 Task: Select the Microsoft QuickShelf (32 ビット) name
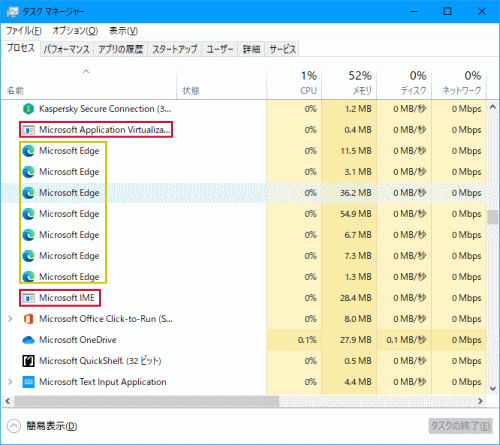(100, 361)
